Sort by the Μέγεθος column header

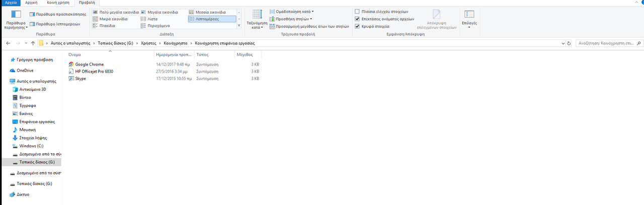click(x=247, y=54)
